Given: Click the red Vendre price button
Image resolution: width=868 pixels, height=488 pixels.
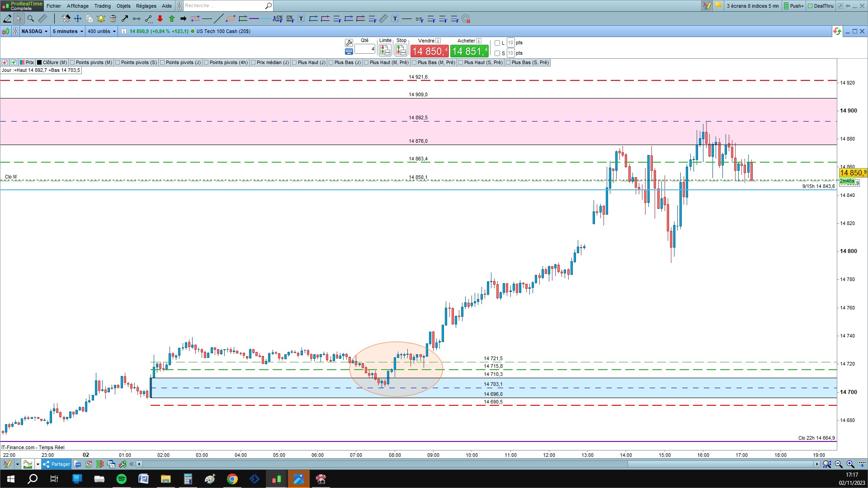Looking at the screenshot, I should pyautogui.click(x=429, y=51).
